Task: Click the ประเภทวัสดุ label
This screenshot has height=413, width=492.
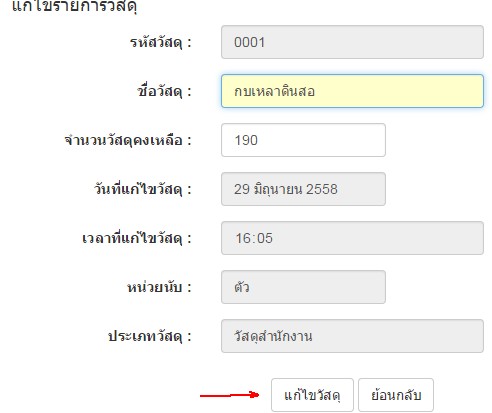Action: click(x=150, y=336)
